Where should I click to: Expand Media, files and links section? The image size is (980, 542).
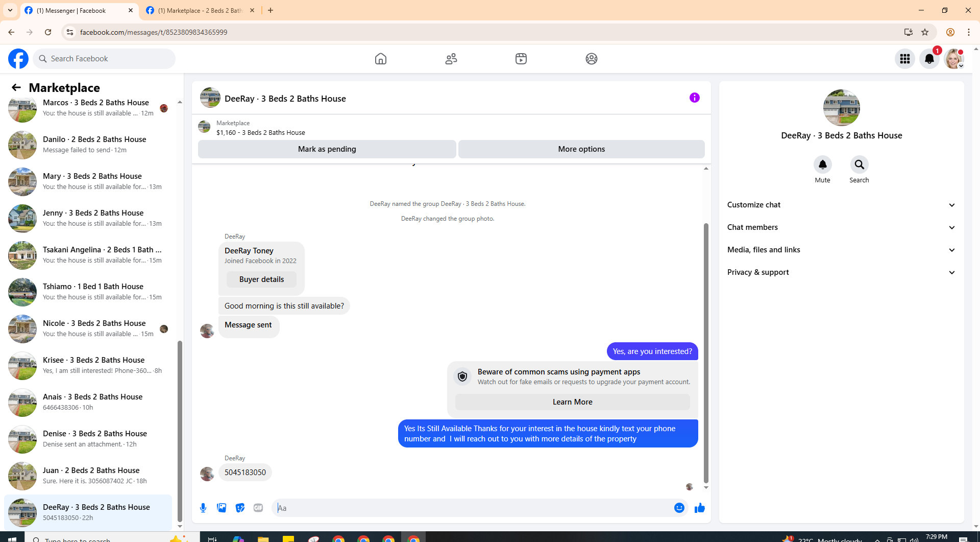842,250
